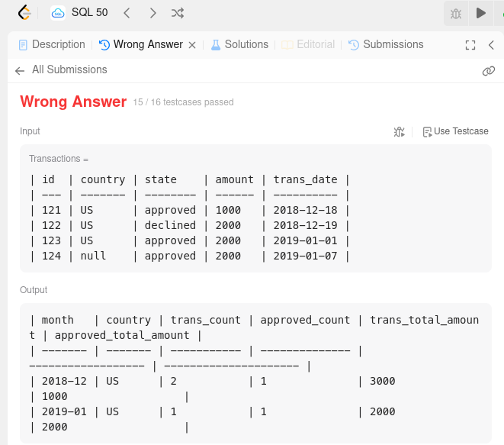This screenshot has width=504, height=445.
Task: Click the Use Testcase button
Action: click(x=455, y=131)
